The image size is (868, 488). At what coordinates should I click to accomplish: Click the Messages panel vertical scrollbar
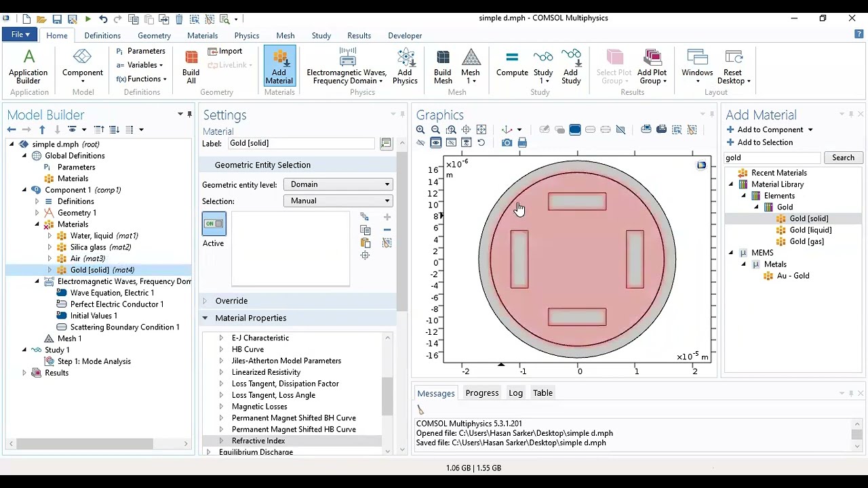point(856,434)
